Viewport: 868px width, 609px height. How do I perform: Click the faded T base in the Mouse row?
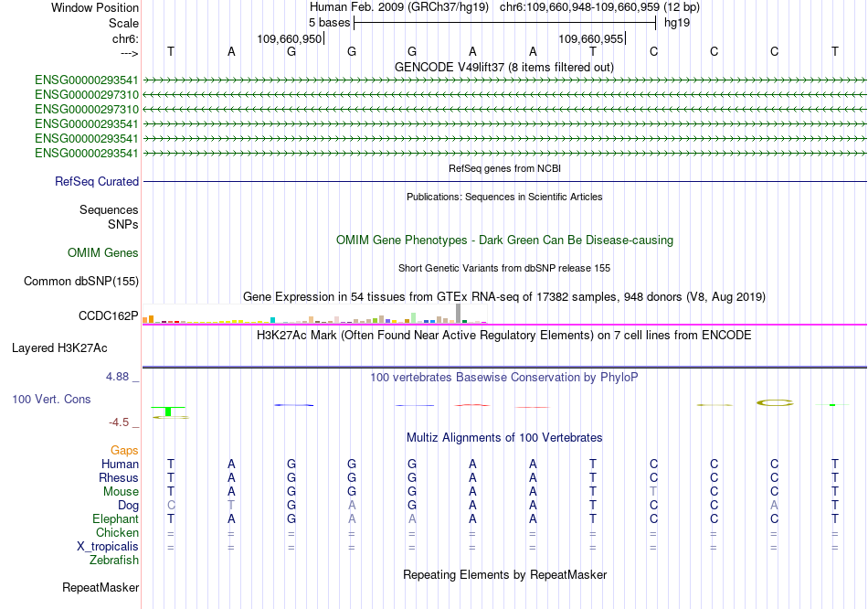[654, 492]
